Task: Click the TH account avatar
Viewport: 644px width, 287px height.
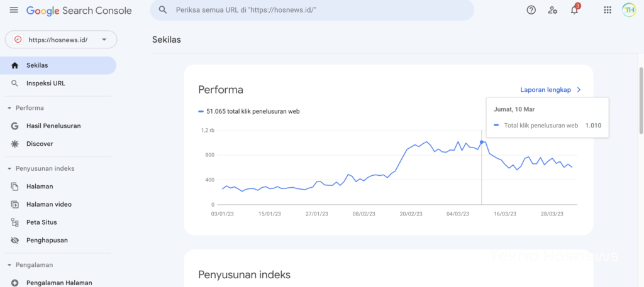Action: [x=629, y=10]
